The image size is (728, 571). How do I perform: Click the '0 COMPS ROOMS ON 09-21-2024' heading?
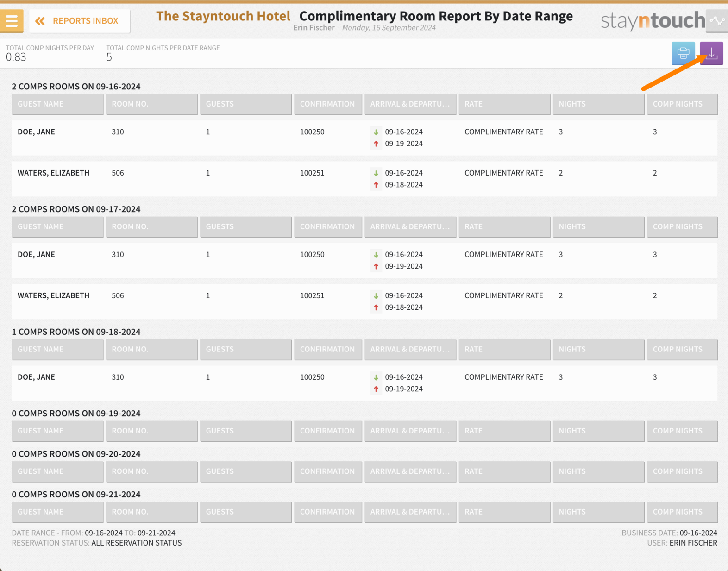[x=76, y=495]
